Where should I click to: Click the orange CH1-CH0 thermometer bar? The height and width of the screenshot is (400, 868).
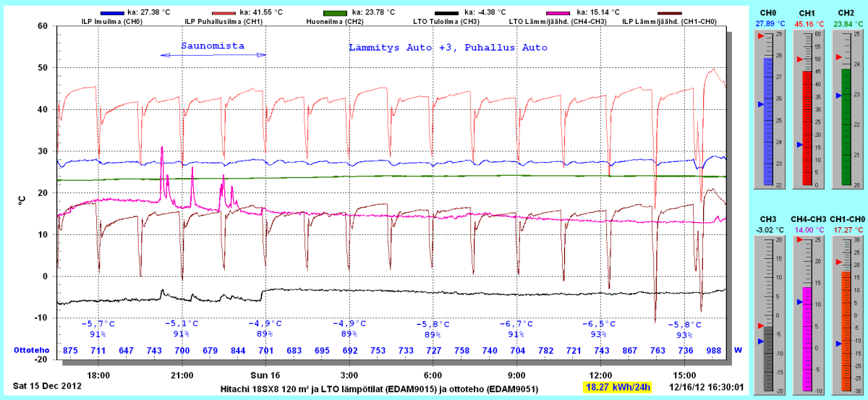pos(846,329)
